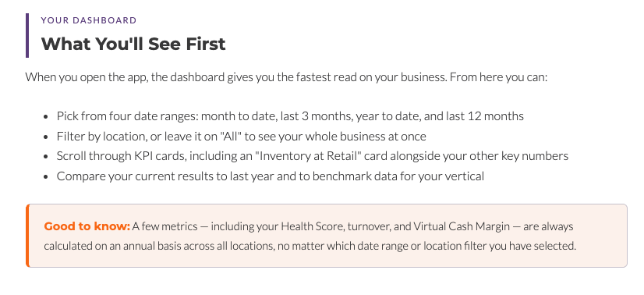This screenshot has width=644, height=295.
Task: Click the orange "Good to know:" label
Action: (87, 226)
